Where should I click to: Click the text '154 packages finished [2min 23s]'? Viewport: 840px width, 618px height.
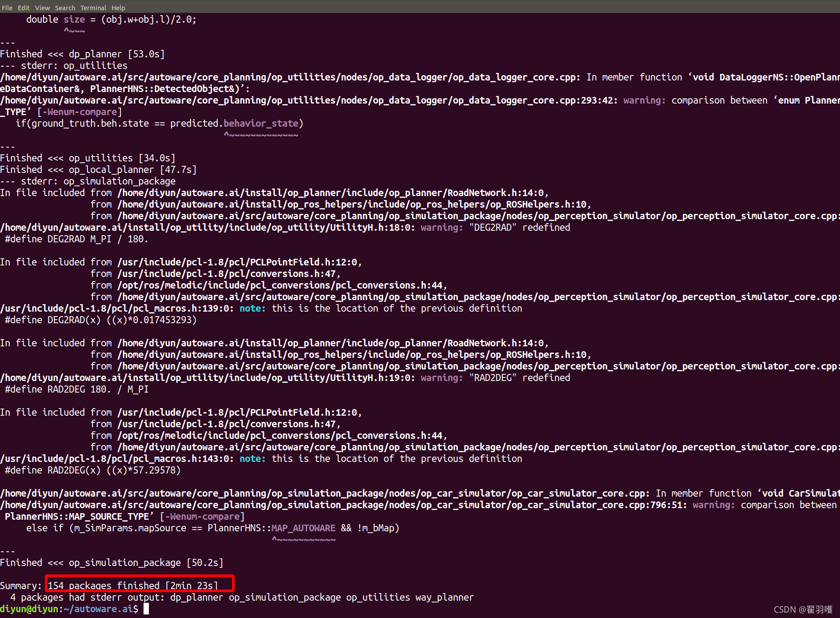pos(133,586)
